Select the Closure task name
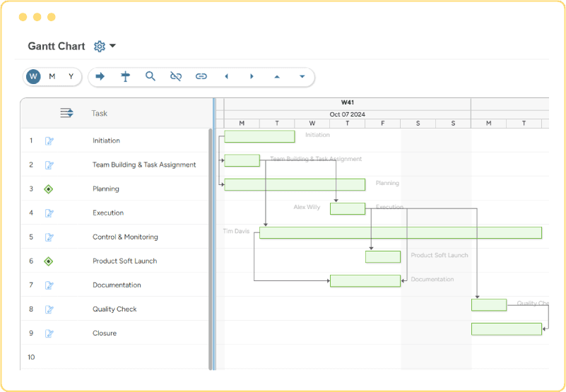Image resolution: width=566 pixels, height=392 pixels. click(105, 333)
